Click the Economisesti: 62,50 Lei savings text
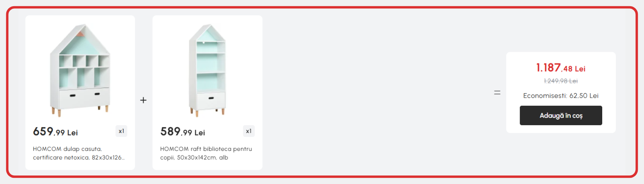This screenshot has height=184, width=644. [x=561, y=96]
